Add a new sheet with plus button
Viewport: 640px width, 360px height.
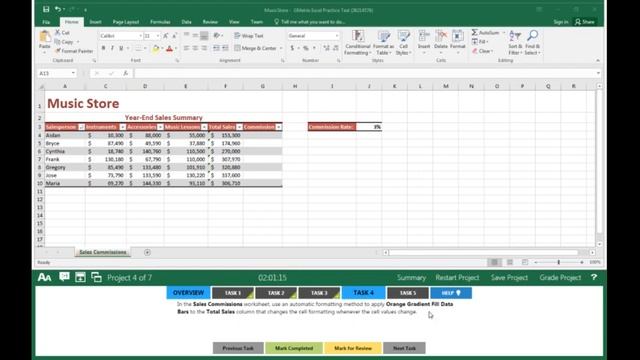147,252
